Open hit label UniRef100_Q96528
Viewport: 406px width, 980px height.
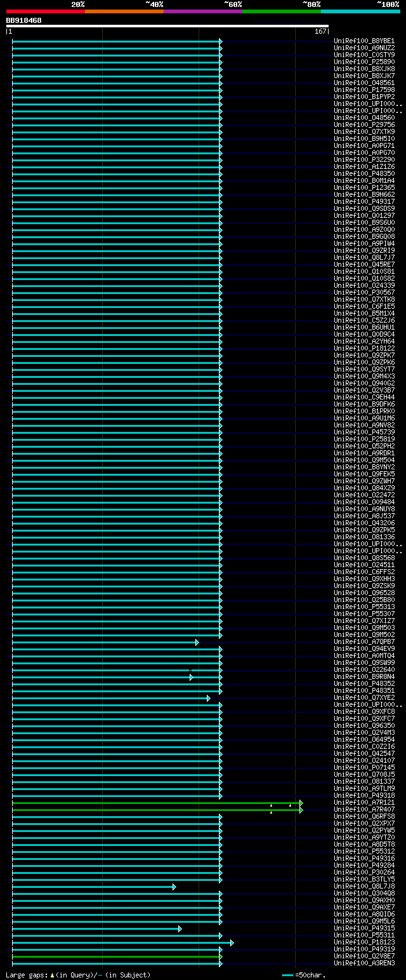point(364,593)
